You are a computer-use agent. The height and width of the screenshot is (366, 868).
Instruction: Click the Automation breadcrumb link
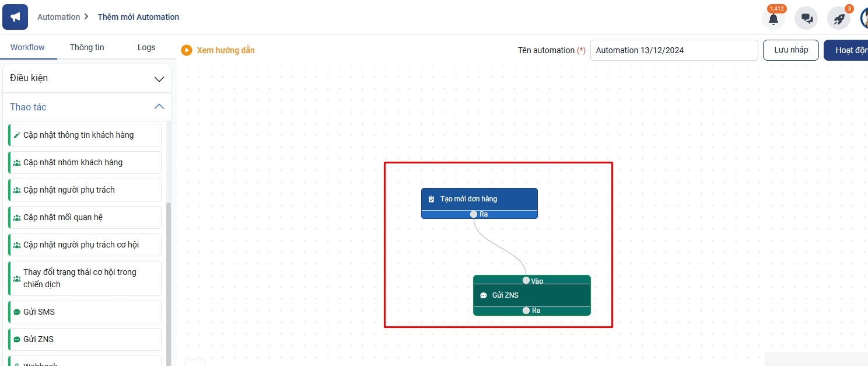(58, 17)
